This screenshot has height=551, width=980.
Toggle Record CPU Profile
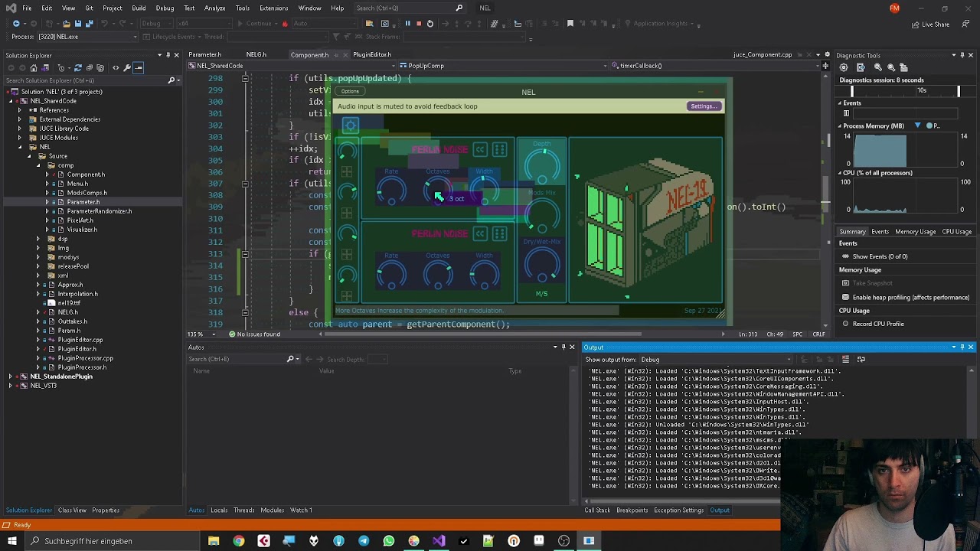pos(877,324)
